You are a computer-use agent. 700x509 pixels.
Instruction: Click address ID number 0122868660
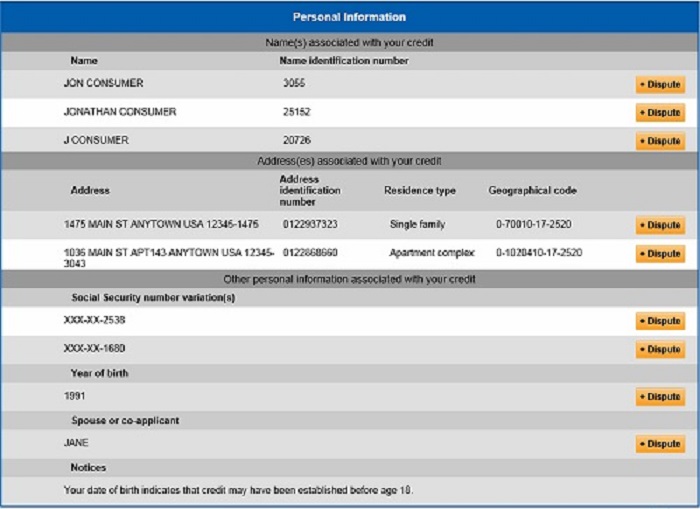[x=310, y=253]
